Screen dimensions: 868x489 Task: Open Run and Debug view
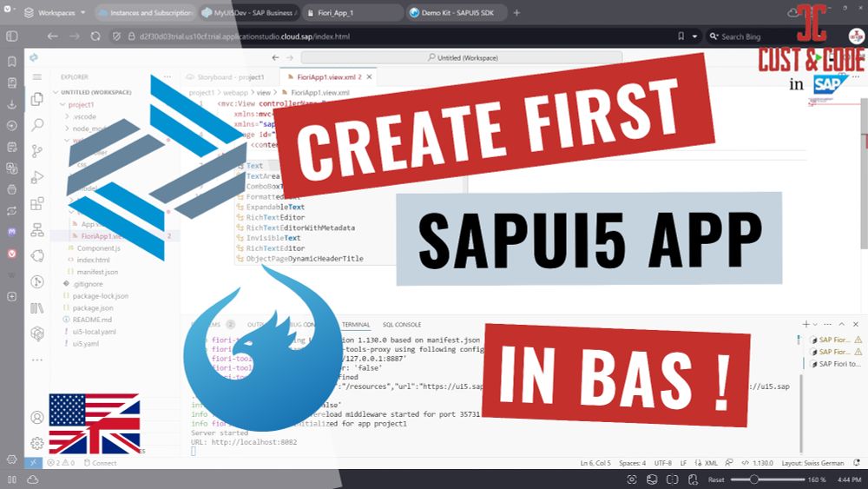(37, 177)
